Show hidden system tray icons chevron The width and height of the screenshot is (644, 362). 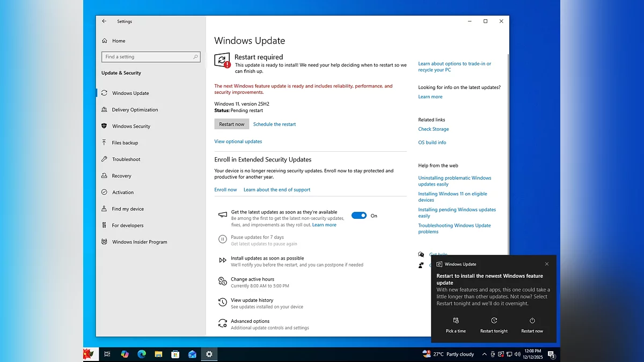point(485,354)
